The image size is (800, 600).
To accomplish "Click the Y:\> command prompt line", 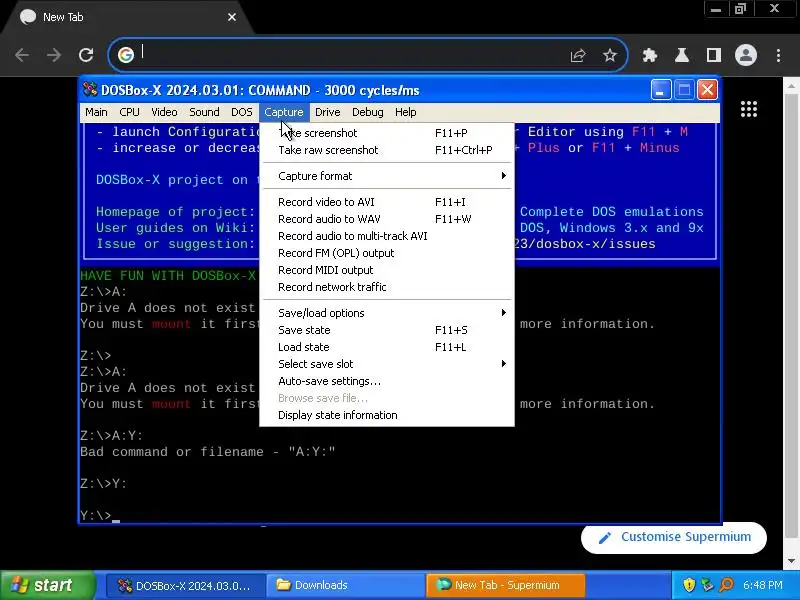I will (x=99, y=515).
